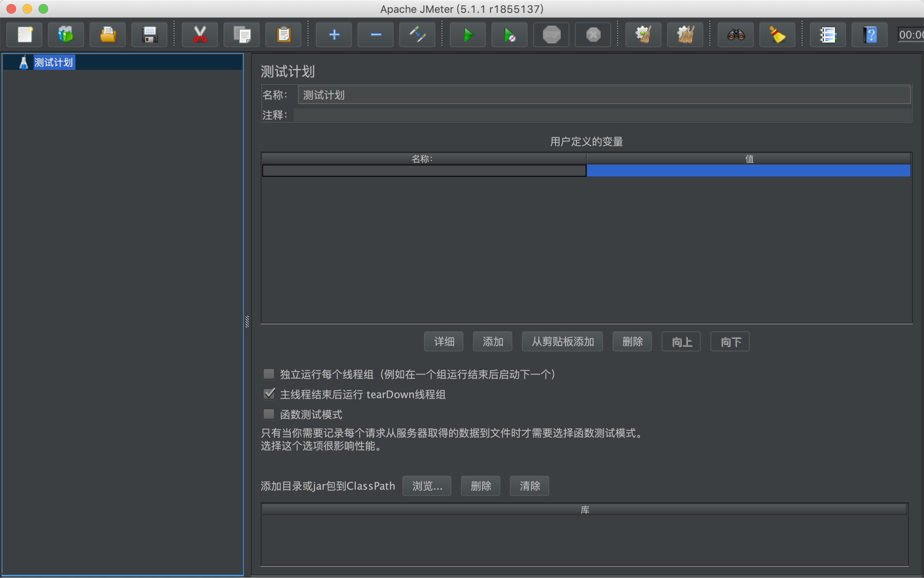
Task: Expand all with plus toolbar icon
Action: tap(334, 35)
